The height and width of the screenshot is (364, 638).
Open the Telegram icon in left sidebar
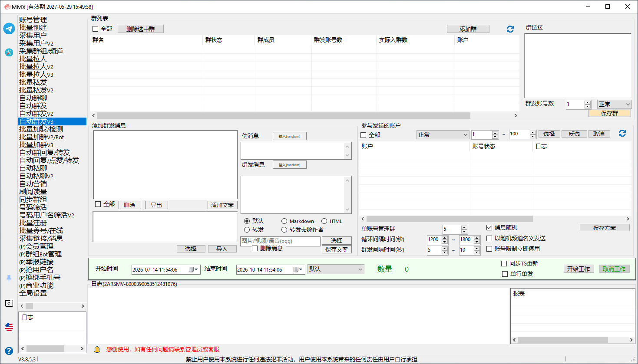coord(9,29)
